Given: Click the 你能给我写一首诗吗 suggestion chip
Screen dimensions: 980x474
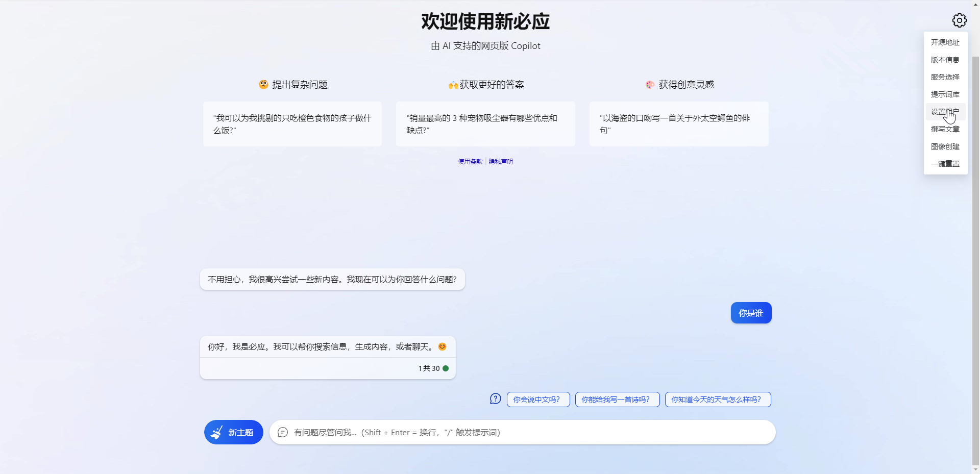Looking at the screenshot, I should click(617, 400).
